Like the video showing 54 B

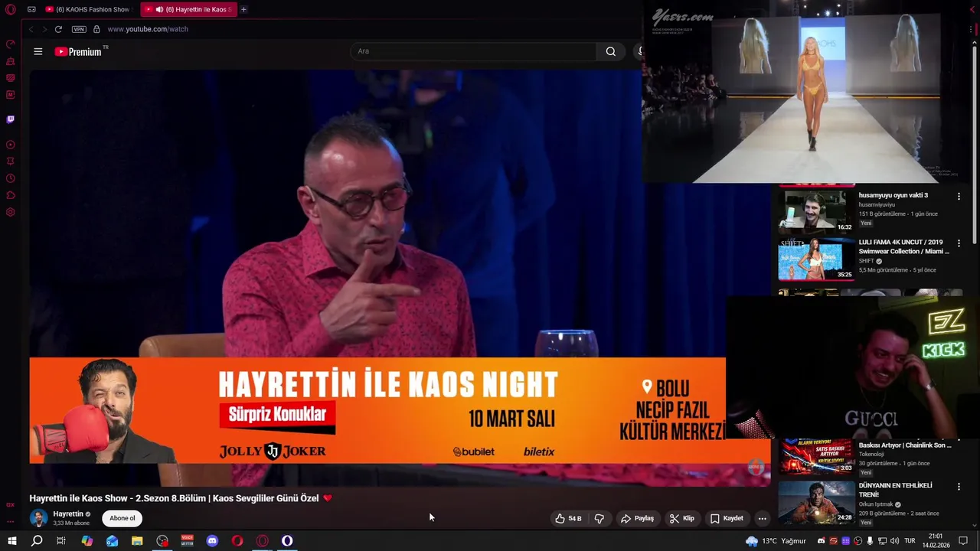[568, 518]
